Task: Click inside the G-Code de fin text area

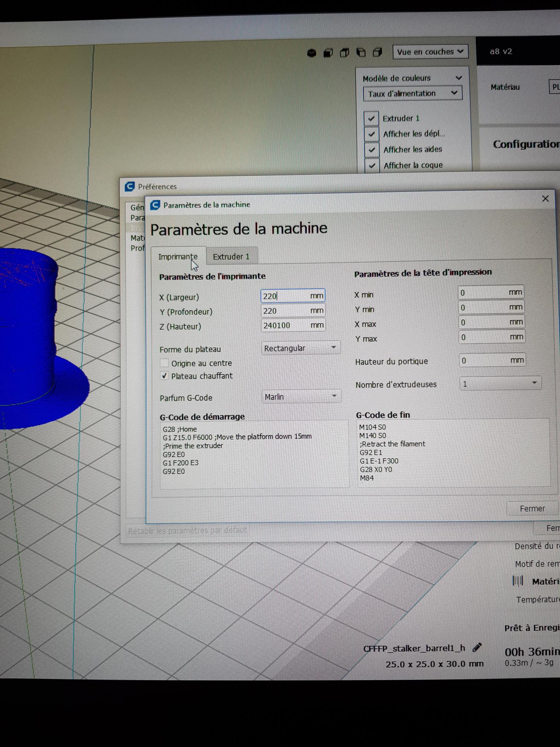Action: point(453,452)
